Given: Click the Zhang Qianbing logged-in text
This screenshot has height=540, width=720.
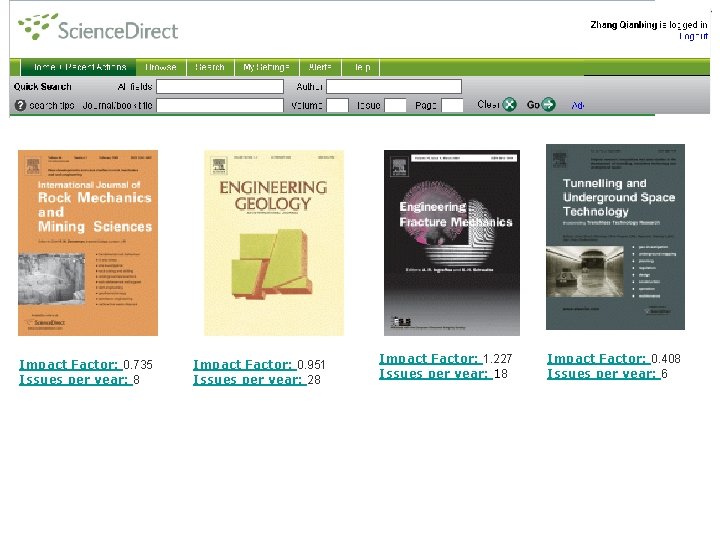Looking at the screenshot, I should [649, 25].
